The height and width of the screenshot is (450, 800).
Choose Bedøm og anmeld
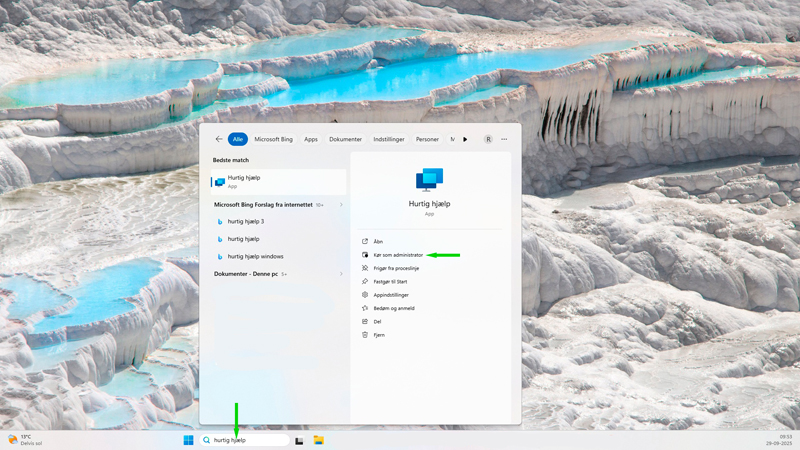(x=394, y=308)
